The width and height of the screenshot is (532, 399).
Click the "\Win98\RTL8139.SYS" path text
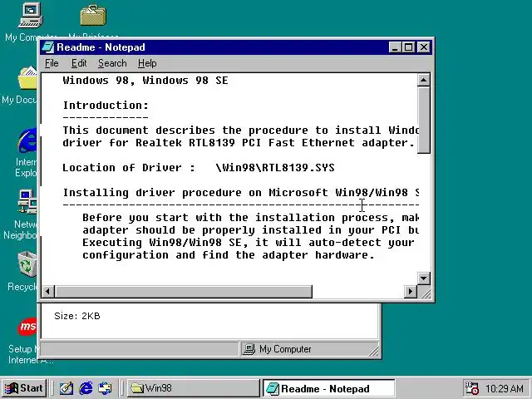click(x=275, y=168)
